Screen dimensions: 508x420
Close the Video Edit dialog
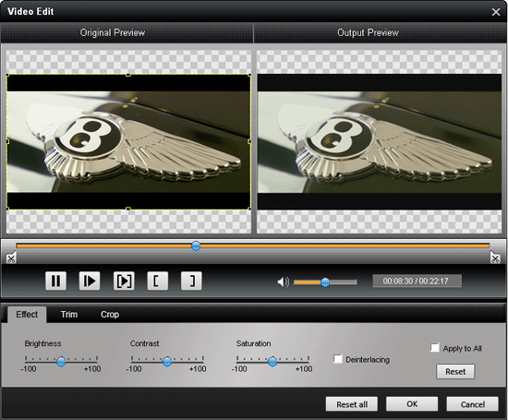tap(496, 12)
